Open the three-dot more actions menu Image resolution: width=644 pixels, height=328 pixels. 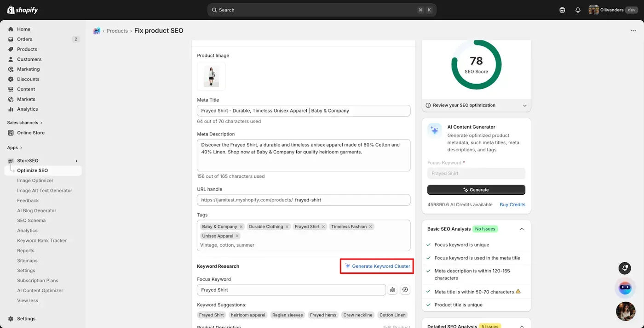633,31
